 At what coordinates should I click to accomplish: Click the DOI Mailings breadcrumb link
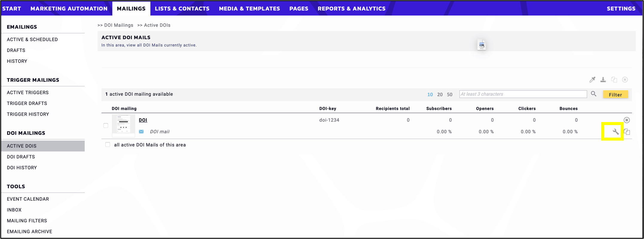click(119, 25)
